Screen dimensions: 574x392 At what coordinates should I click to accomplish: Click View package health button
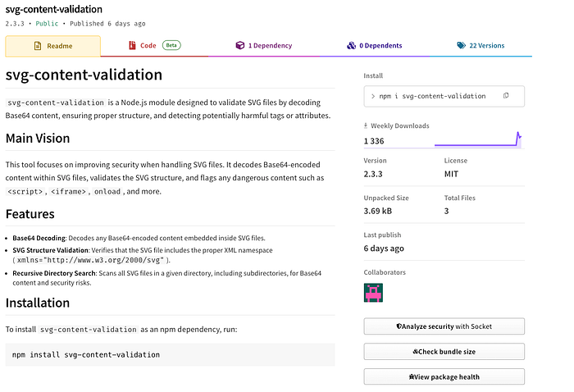click(444, 376)
